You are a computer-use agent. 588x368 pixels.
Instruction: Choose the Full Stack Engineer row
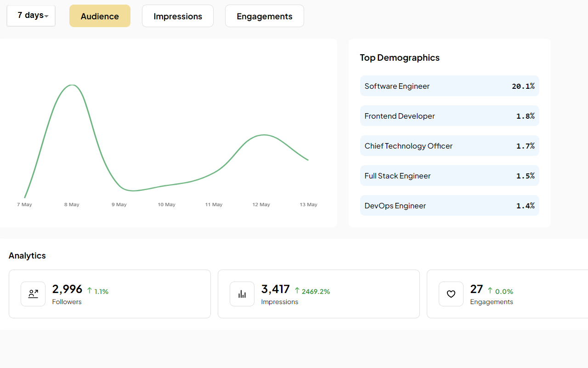[x=449, y=176]
